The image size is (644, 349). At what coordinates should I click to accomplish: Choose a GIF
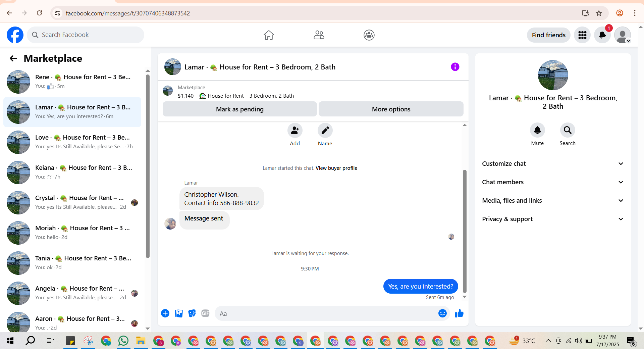coord(205,313)
